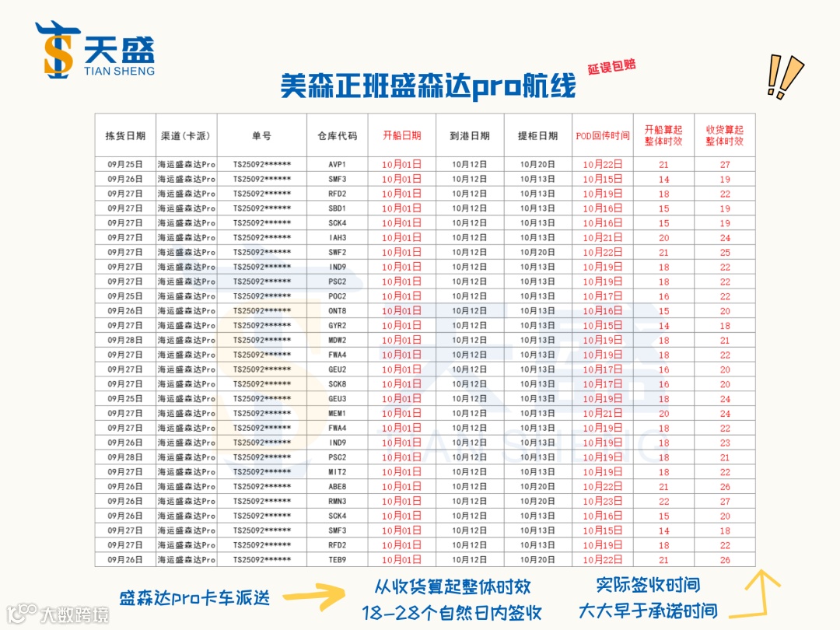The height and width of the screenshot is (630, 840).
Task: Click warehouse code MEM1
Action: pos(337,413)
